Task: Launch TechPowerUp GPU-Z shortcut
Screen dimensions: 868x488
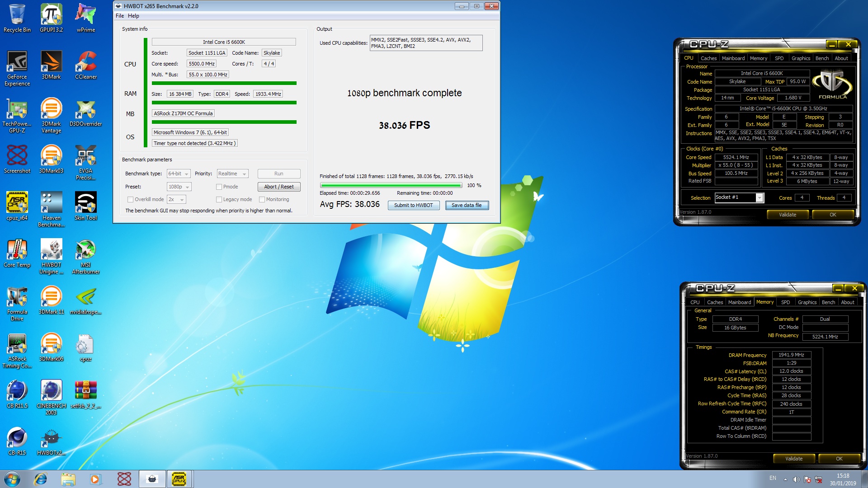Action: click(x=17, y=115)
